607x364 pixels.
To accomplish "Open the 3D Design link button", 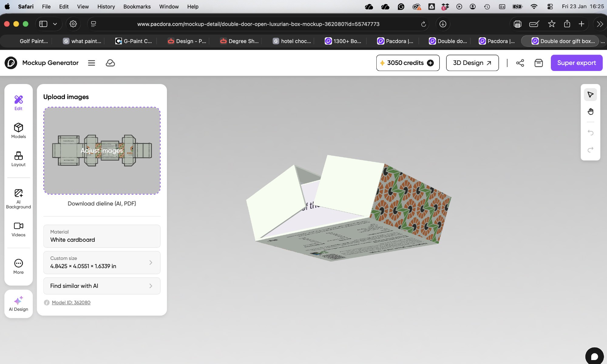I will tap(472, 63).
